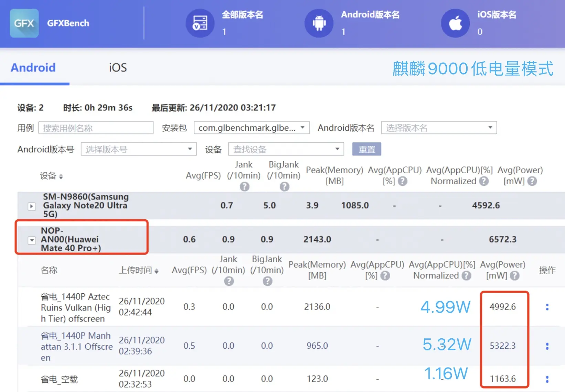Open help for BigJank in top header row
Image resolution: width=565 pixels, height=392 pixels.
[x=284, y=187]
